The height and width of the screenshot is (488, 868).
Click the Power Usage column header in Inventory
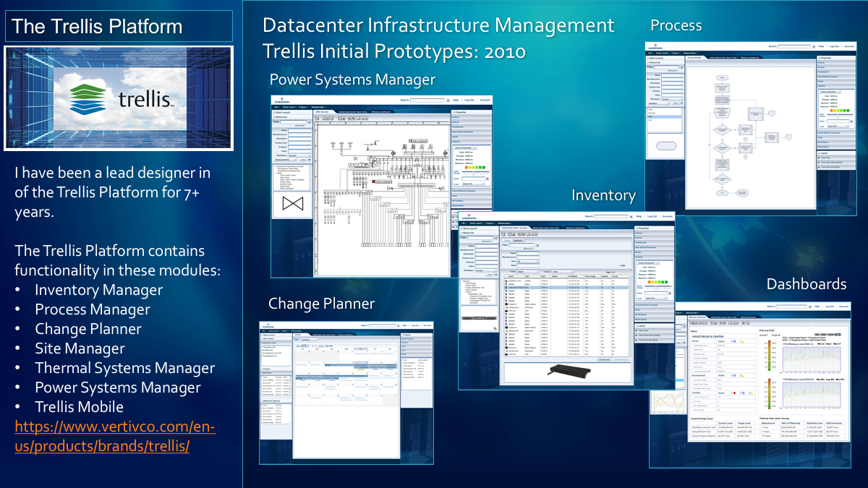590,276
